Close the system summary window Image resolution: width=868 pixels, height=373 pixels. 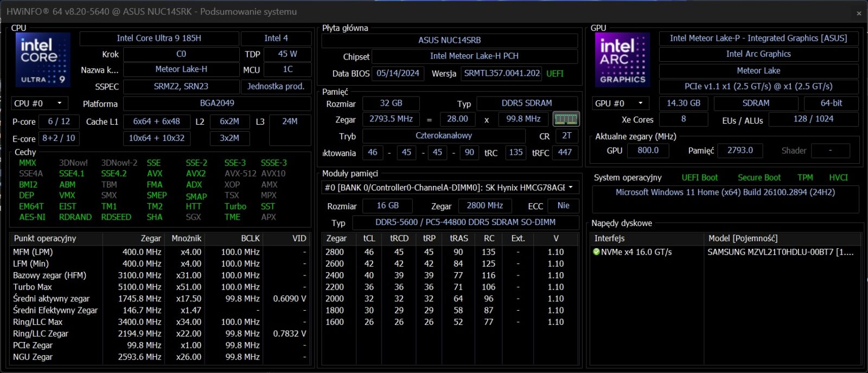tap(858, 12)
